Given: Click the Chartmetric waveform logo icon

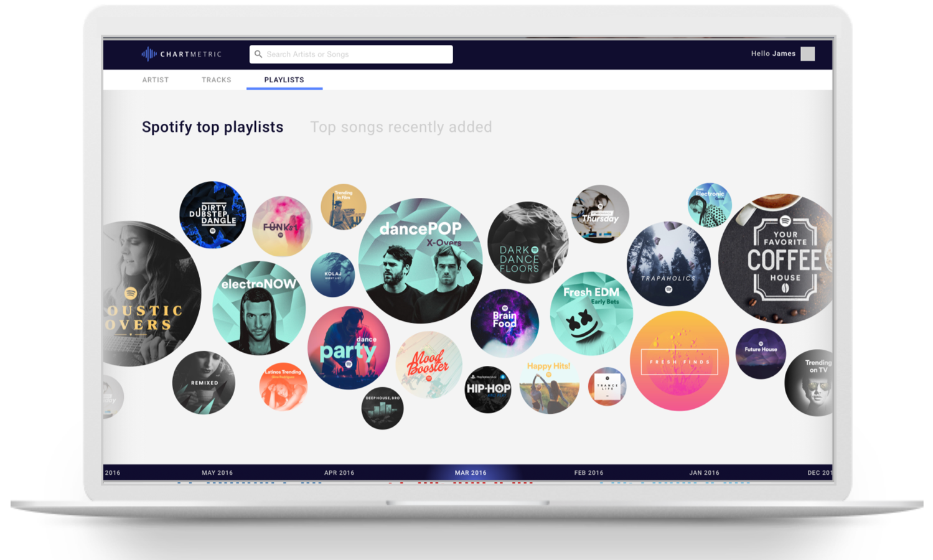Looking at the screenshot, I should 149,54.
